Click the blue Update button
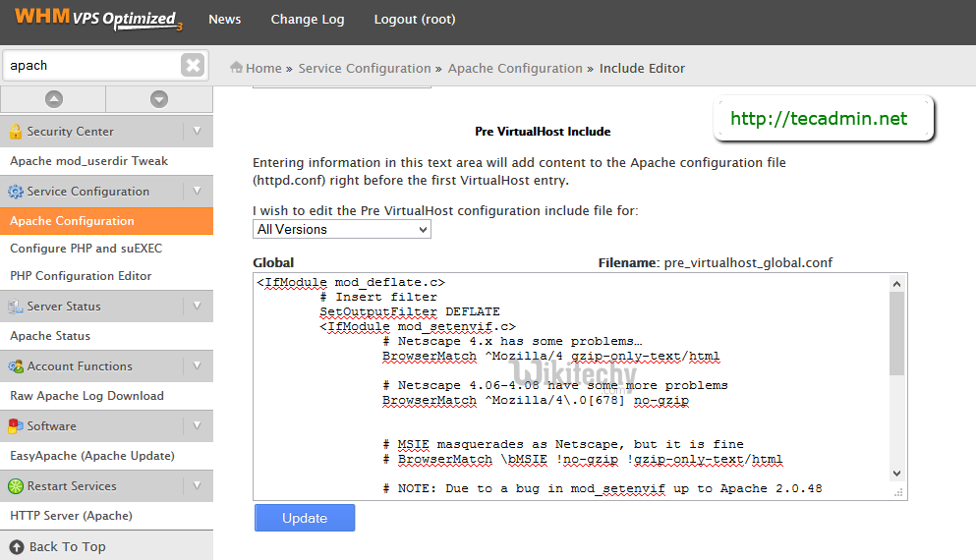976x560 pixels. click(305, 518)
